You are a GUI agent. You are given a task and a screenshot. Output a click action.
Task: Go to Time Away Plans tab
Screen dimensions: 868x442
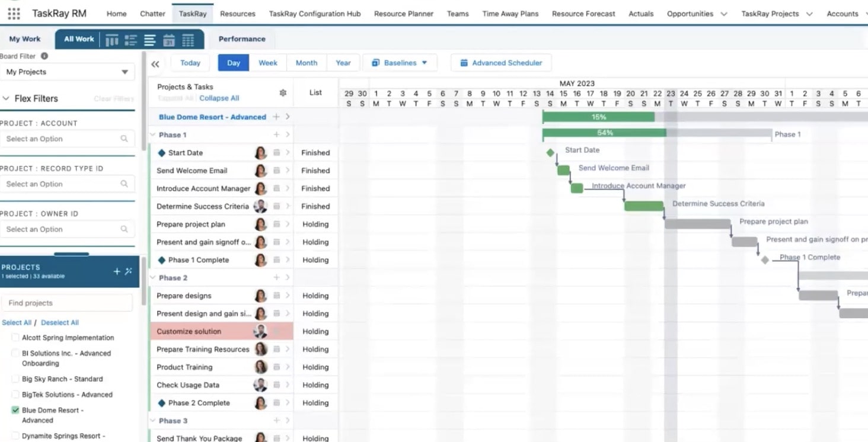pos(510,14)
